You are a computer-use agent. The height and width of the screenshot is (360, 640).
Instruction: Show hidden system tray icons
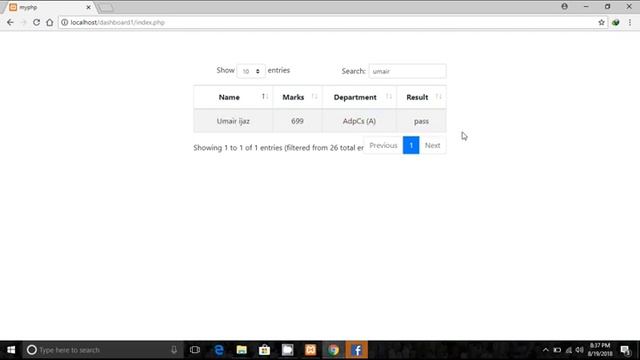545,350
